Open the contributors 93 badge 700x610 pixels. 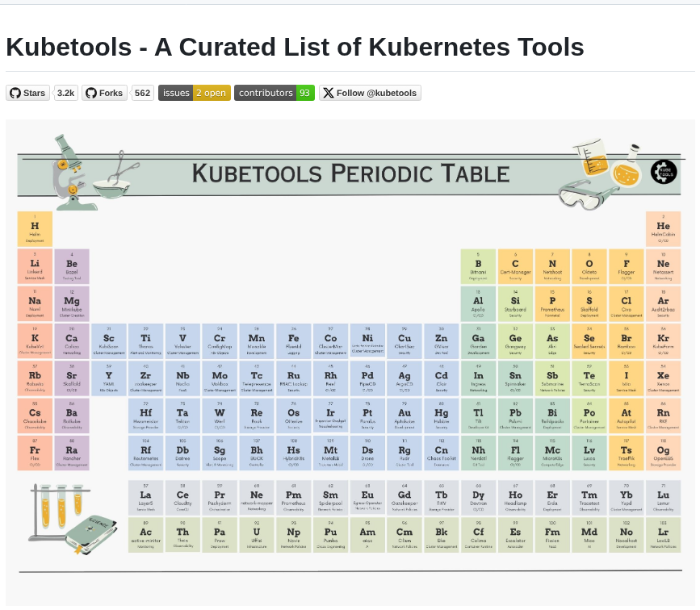[x=275, y=93]
